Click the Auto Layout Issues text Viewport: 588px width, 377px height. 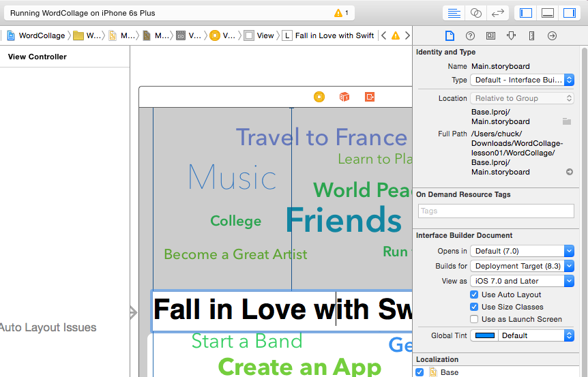coord(48,327)
